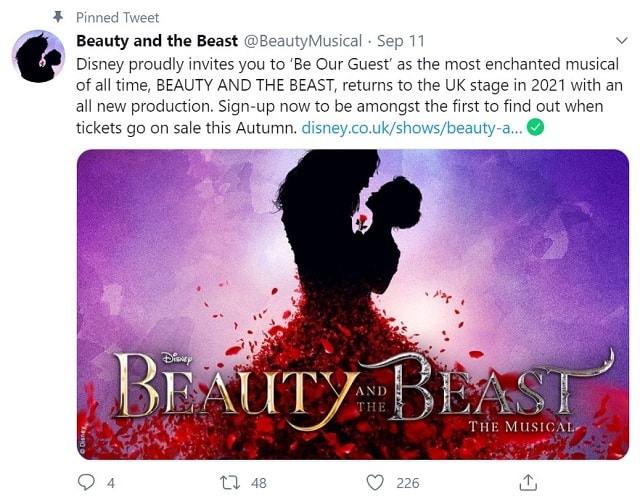Open the share tweet upload icon
The height and width of the screenshot is (499, 640).
528,482
